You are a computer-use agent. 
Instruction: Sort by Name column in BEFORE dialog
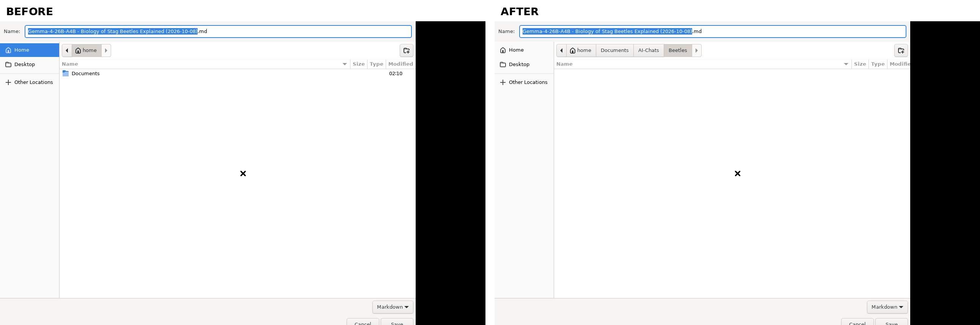tap(205, 64)
